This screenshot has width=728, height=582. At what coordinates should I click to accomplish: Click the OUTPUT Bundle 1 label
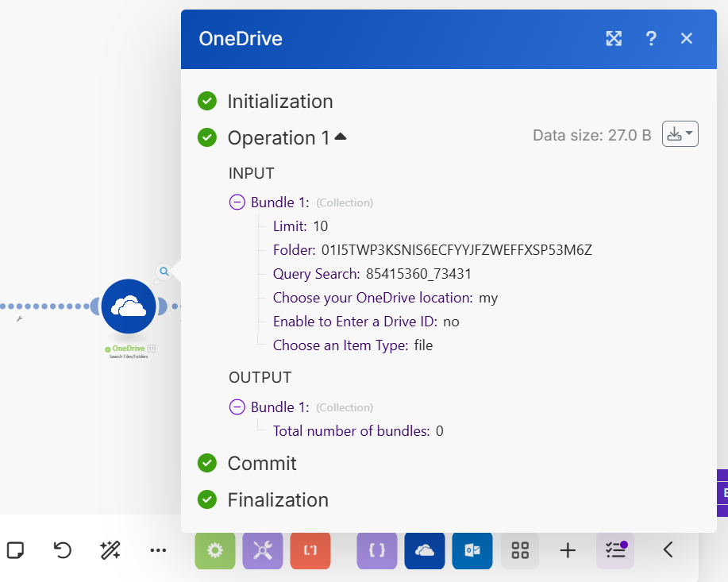pyautogui.click(x=280, y=407)
